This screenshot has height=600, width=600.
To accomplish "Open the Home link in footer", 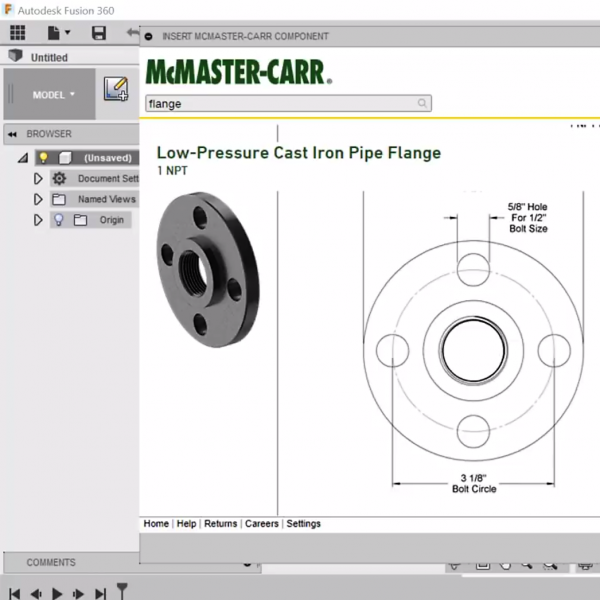I will click(x=156, y=524).
